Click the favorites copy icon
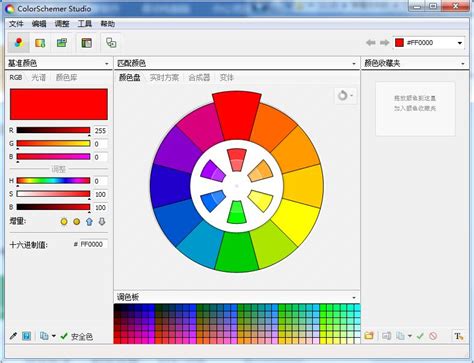The height and width of the screenshot is (363, 474). [400, 336]
